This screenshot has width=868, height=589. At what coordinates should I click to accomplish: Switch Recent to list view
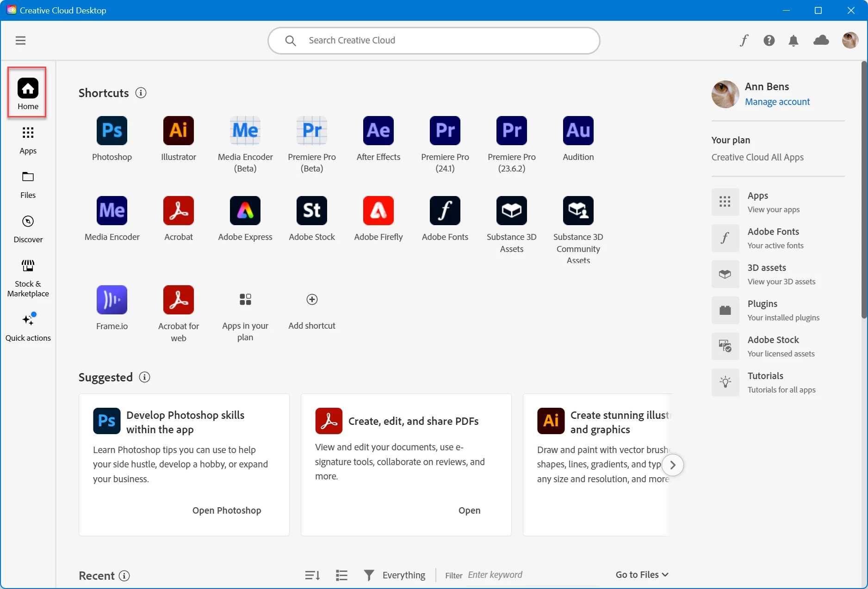(342, 575)
